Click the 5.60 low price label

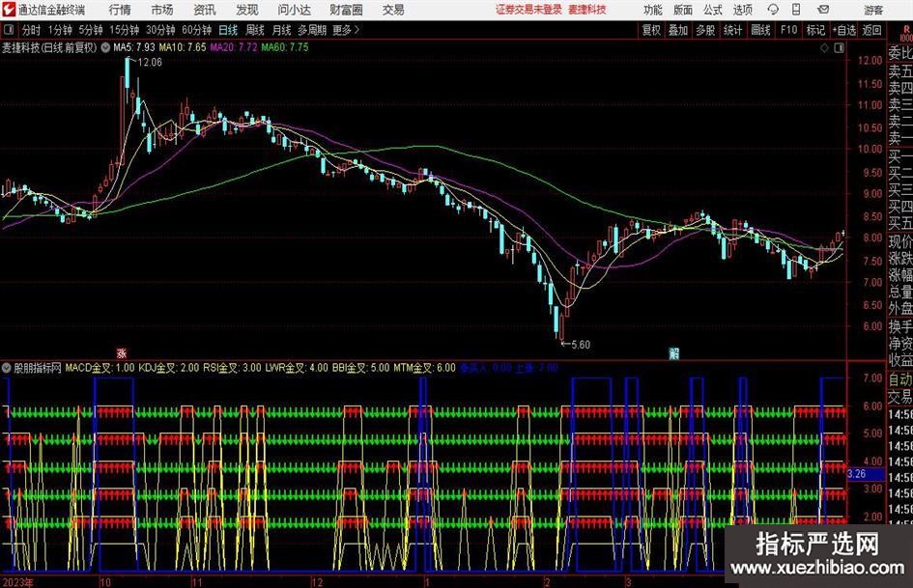pos(581,345)
